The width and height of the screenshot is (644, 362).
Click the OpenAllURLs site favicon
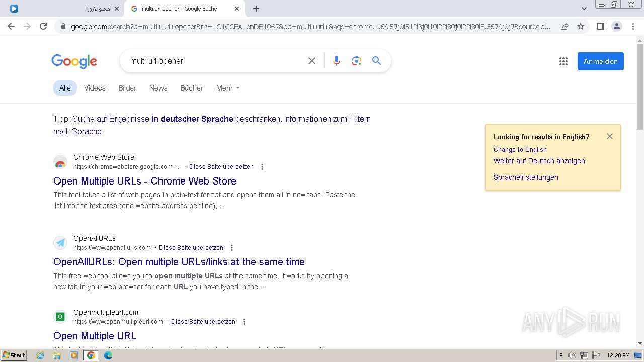coord(60,243)
